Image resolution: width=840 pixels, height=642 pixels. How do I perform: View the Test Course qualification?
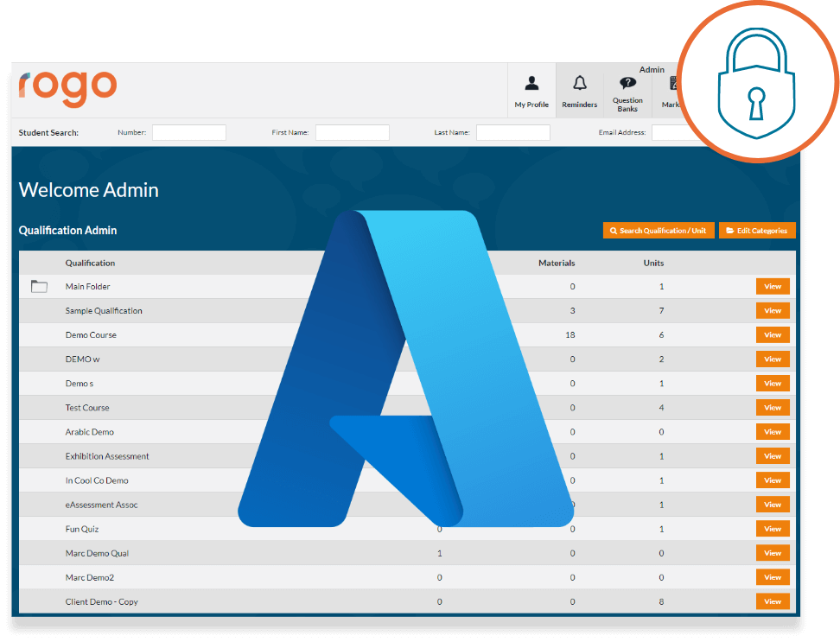tap(773, 408)
